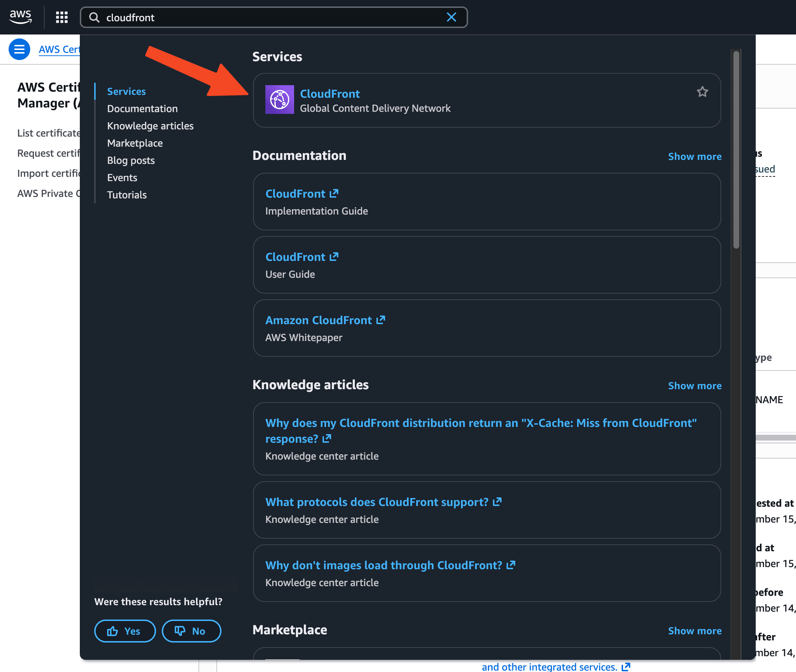Viewport: 796px width, 672px height.
Task: Select the Documentation filter in the sidebar
Action: point(142,109)
